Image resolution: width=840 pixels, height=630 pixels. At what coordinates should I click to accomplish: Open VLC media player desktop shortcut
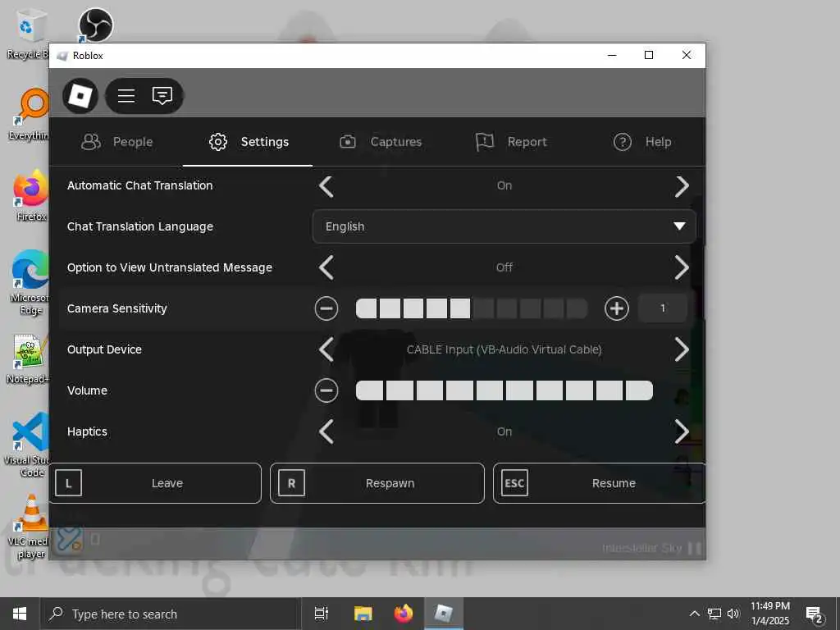click(30, 527)
